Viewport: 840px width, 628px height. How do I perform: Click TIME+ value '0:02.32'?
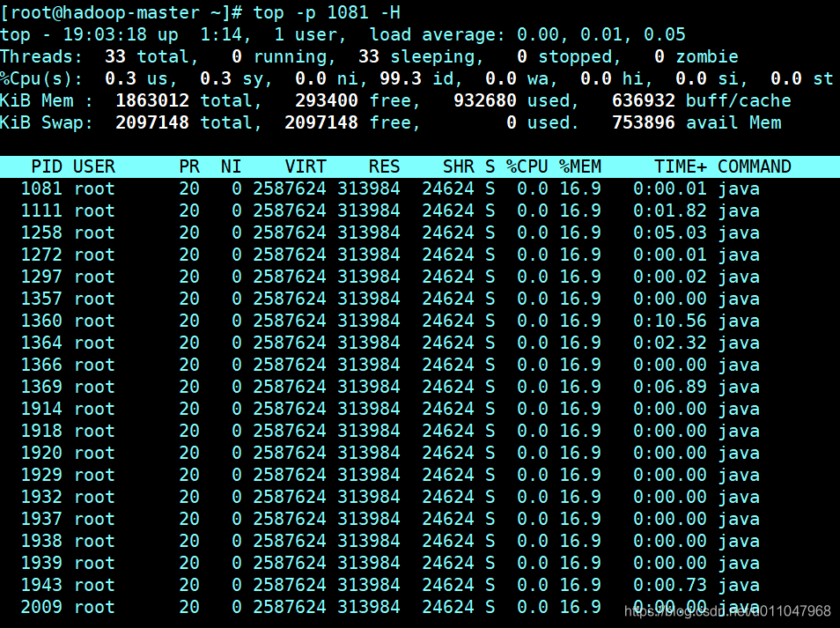tap(670, 343)
